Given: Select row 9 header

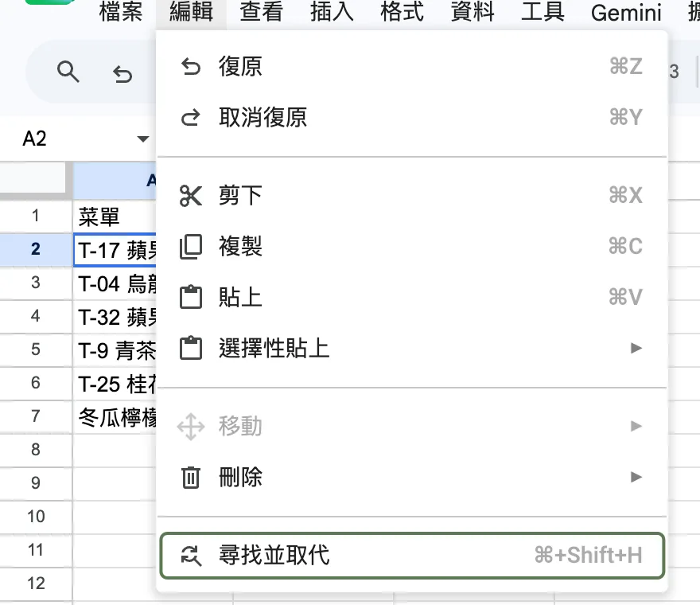Looking at the screenshot, I should coord(36,483).
